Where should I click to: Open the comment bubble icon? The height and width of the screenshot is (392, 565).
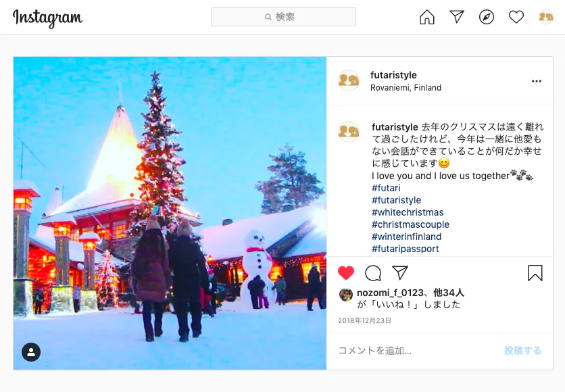(373, 273)
